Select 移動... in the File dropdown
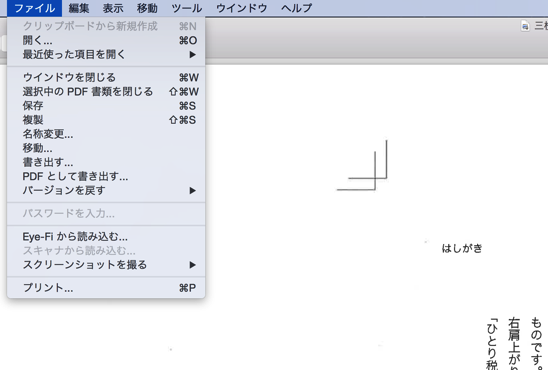 tap(106, 148)
